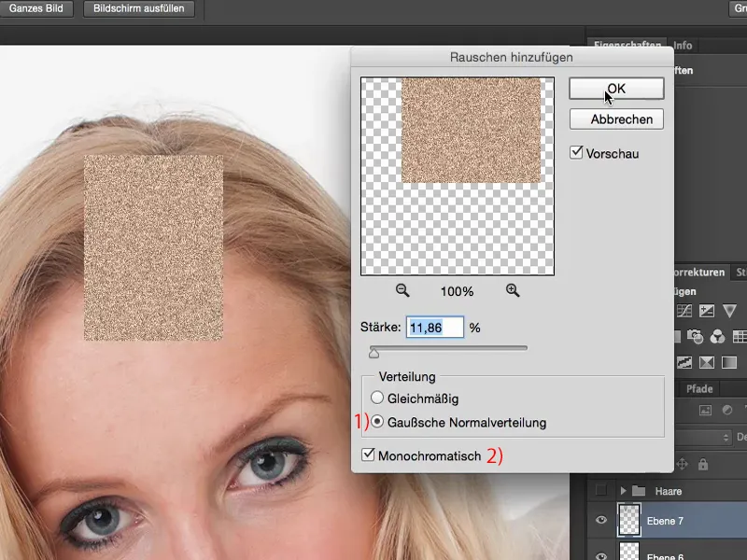Select Gleichmäßig distribution radio button
The height and width of the screenshot is (560, 747).
coord(377,398)
